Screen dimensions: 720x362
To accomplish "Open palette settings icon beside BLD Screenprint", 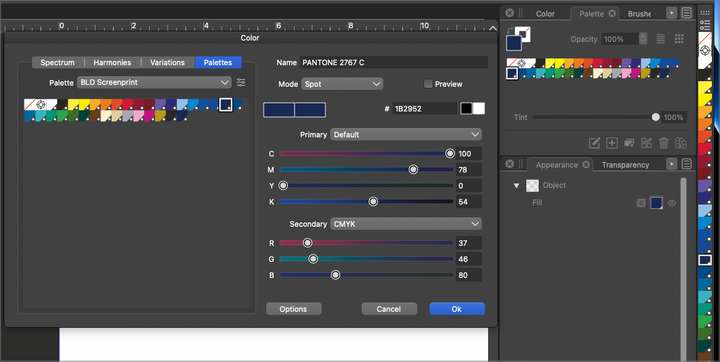I will (x=241, y=83).
